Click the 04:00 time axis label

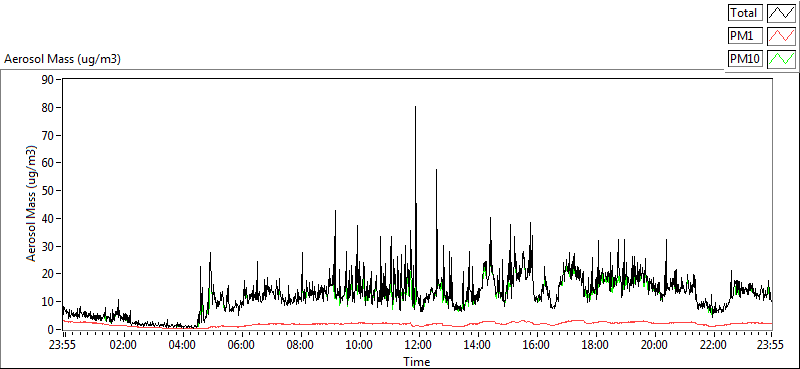182,344
